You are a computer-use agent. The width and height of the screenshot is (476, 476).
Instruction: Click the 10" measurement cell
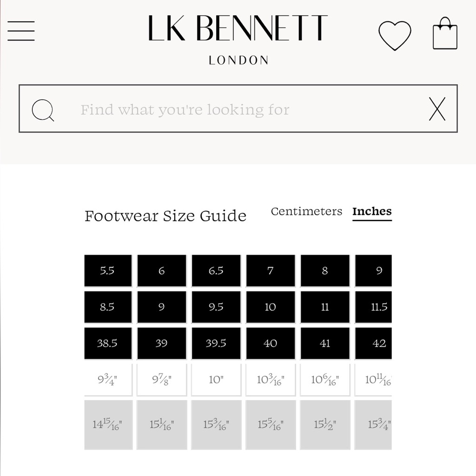point(216,379)
